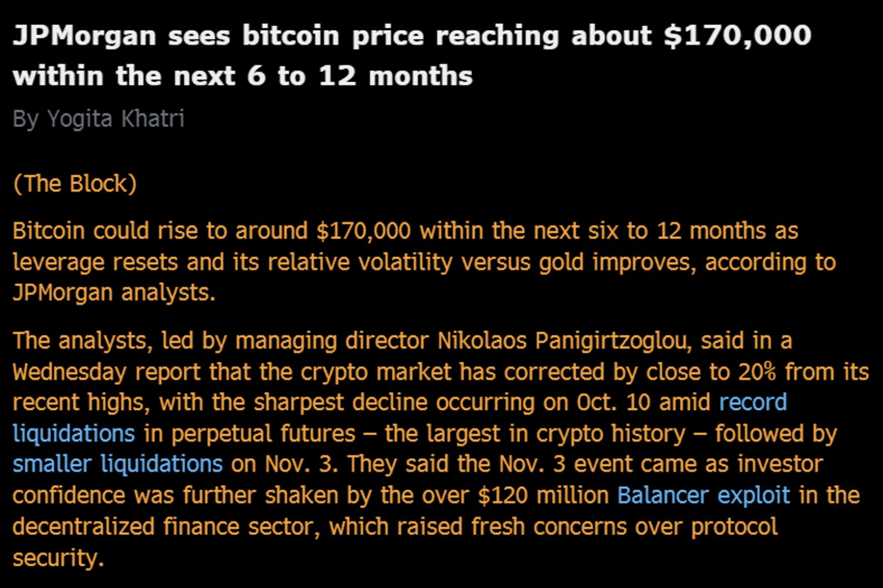This screenshot has width=883, height=588.
Task: Click the word "Wednesday" in the article
Action: (70, 372)
